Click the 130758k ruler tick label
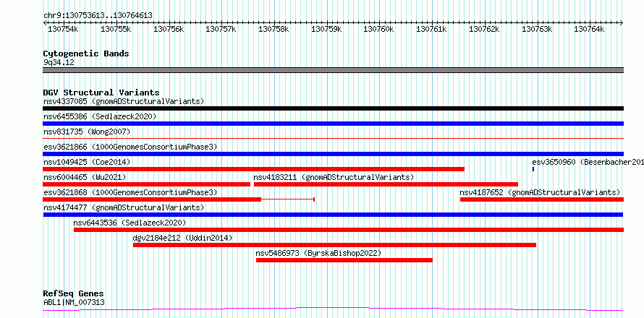Image resolution: width=644 pixels, height=318 pixels. click(x=274, y=29)
